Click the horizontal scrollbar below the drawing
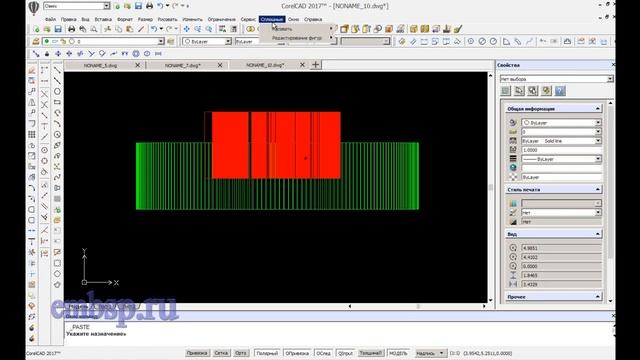 [417, 306]
